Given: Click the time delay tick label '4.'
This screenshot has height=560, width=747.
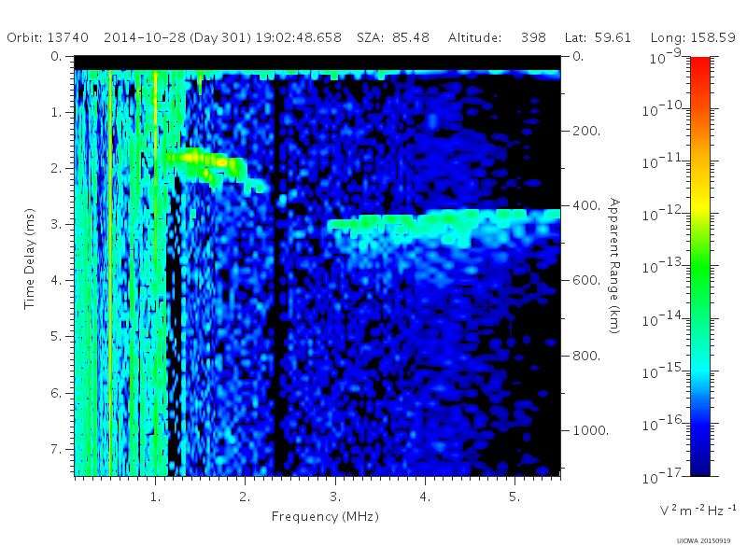Looking at the screenshot, I should pos(57,281).
